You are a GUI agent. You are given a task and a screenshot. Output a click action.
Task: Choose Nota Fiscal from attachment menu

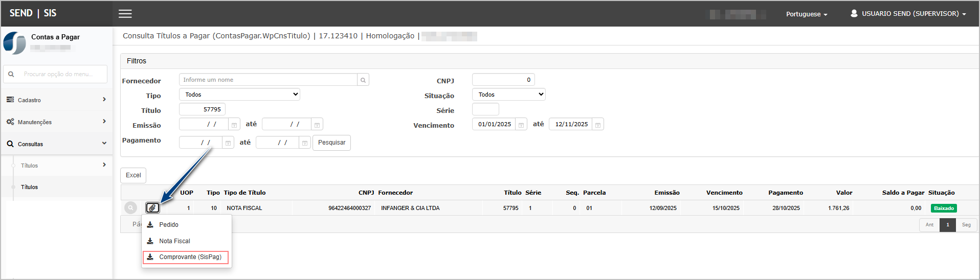tap(174, 241)
